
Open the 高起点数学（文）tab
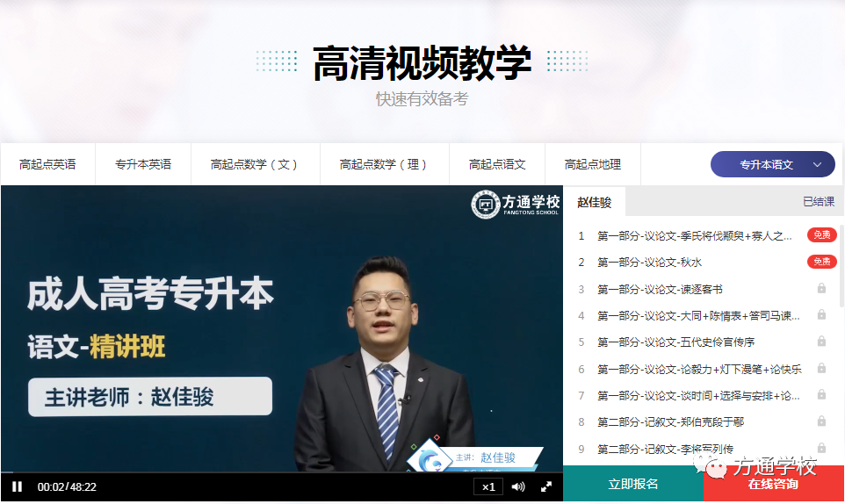click(x=256, y=164)
